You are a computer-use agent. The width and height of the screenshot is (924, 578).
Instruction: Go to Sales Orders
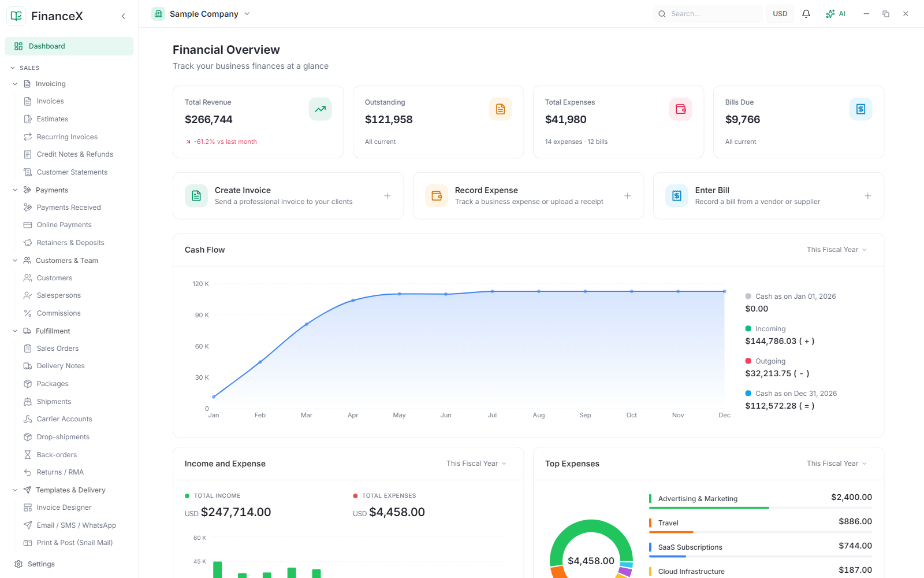point(57,349)
